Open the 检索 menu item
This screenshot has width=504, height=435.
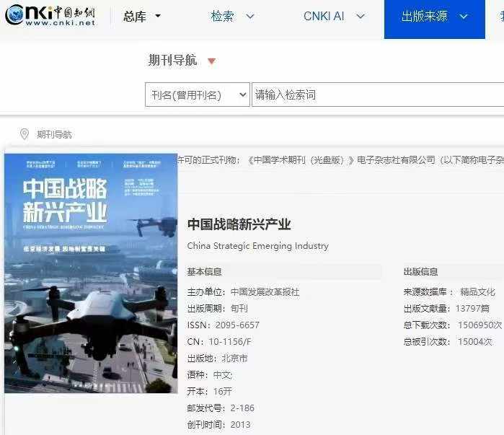(222, 16)
